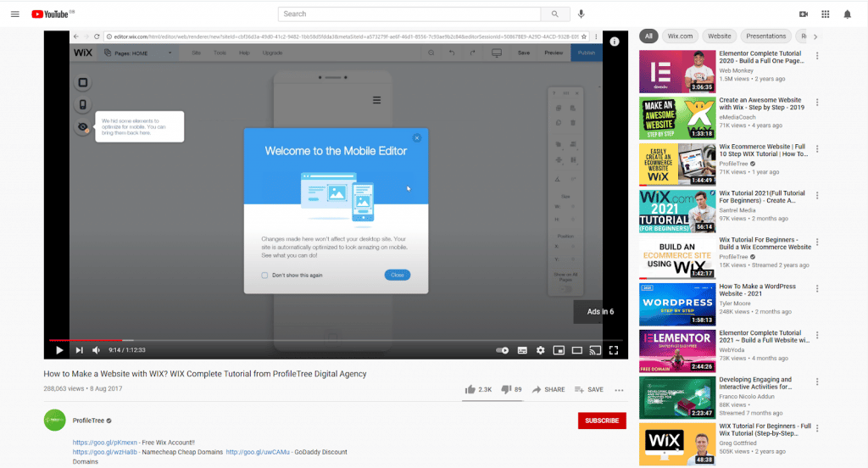Image resolution: width=868 pixels, height=468 pixels.
Task: Open the create video camera icon
Action: pos(804,14)
